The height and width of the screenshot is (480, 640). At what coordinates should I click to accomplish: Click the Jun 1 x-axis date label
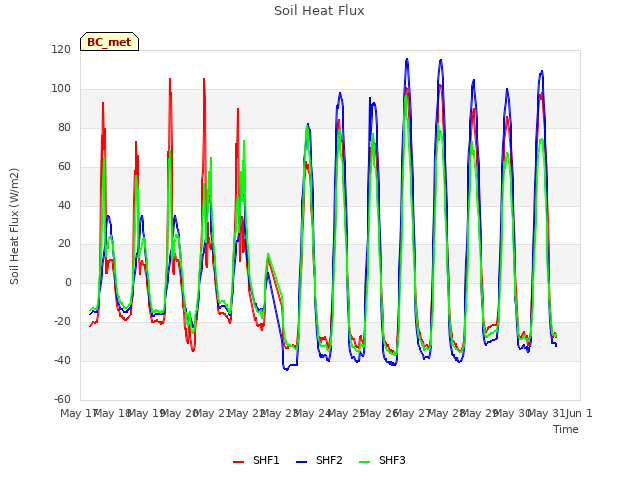579,413
